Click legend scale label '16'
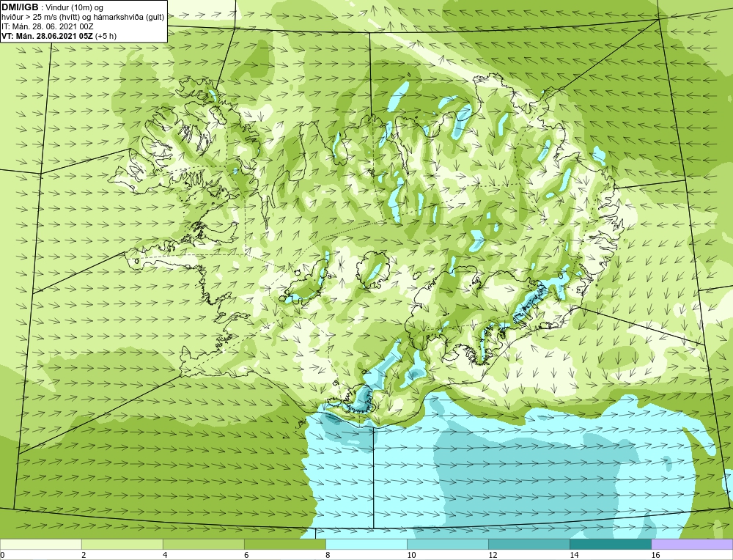 [x=655, y=555]
